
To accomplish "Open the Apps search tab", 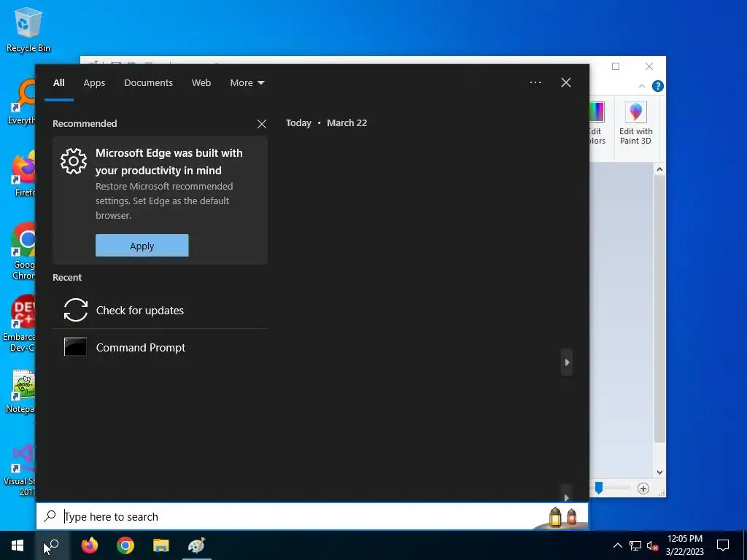I will [94, 83].
